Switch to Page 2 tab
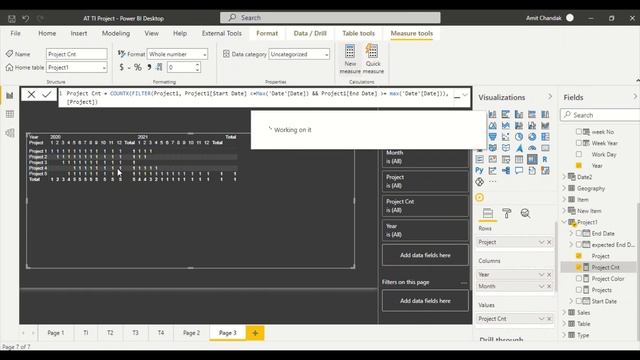 point(191,333)
